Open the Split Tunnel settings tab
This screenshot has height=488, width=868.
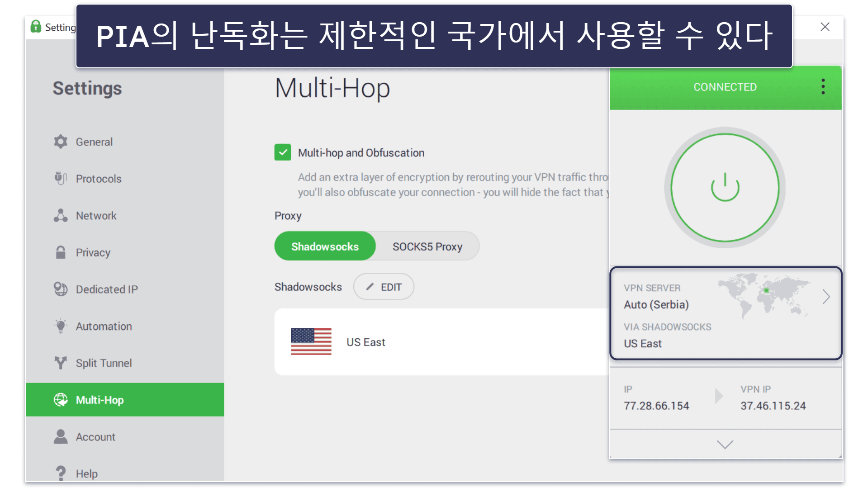[125, 363]
